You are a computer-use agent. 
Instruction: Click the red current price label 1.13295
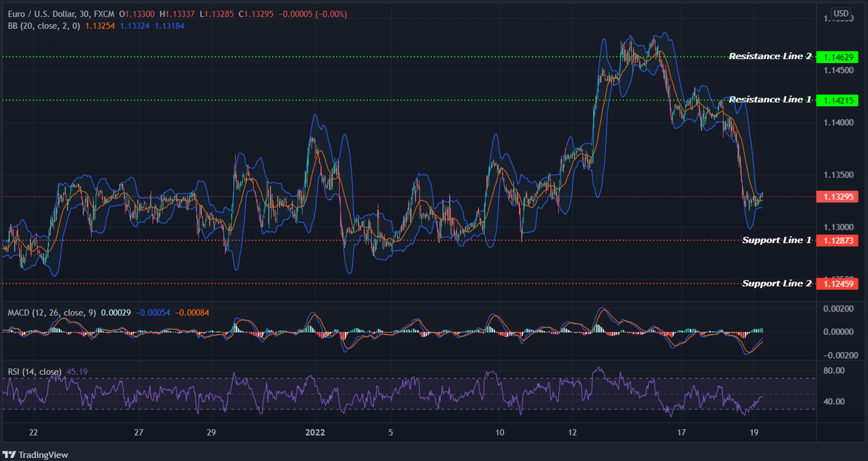point(839,197)
